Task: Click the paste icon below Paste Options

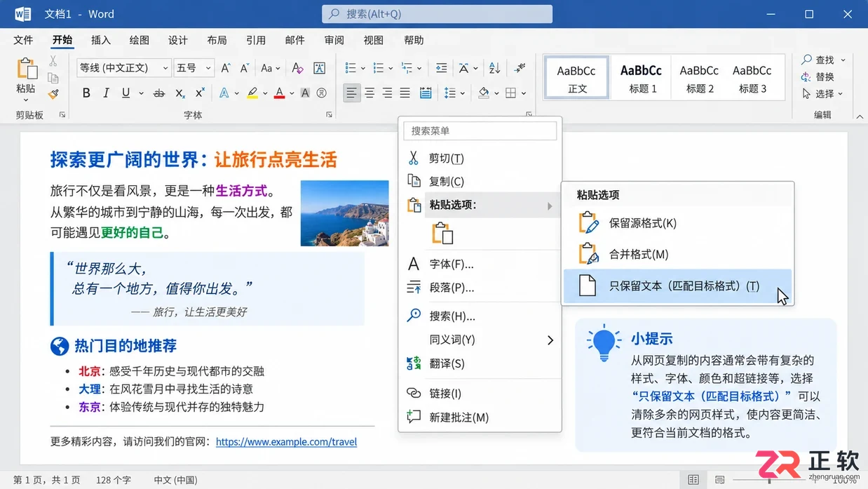Action: [x=442, y=234]
